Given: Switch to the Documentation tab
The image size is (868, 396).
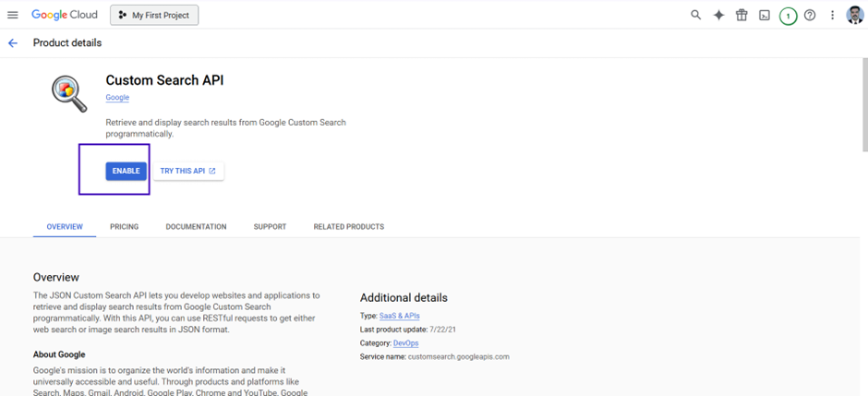Looking at the screenshot, I should [196, 227].
